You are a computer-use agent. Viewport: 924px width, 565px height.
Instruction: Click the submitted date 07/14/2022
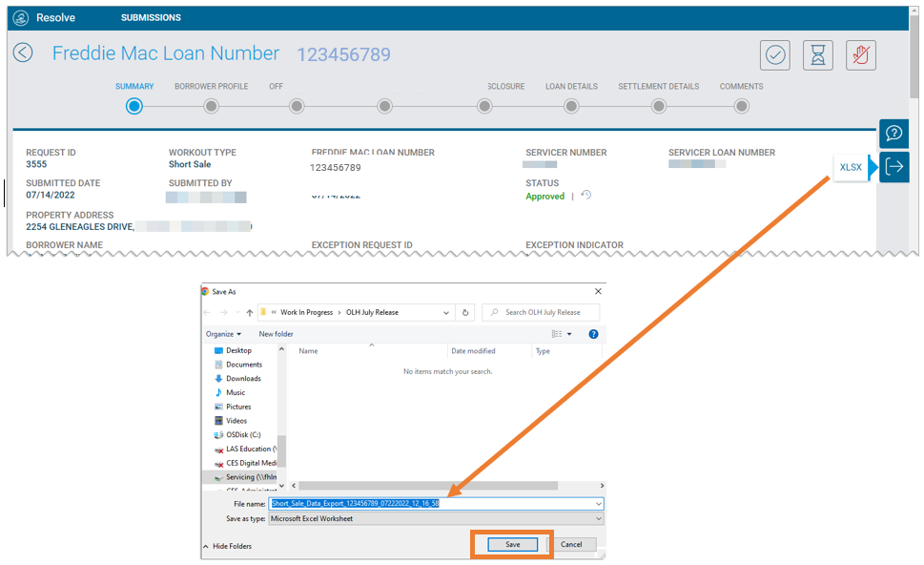tap(51, 196)
